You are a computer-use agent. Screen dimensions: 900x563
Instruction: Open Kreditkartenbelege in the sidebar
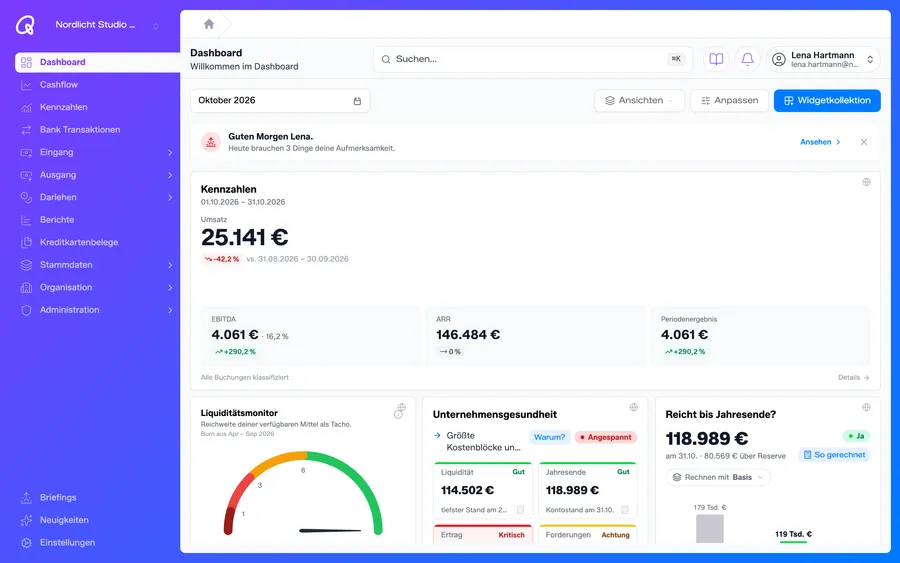97,242
